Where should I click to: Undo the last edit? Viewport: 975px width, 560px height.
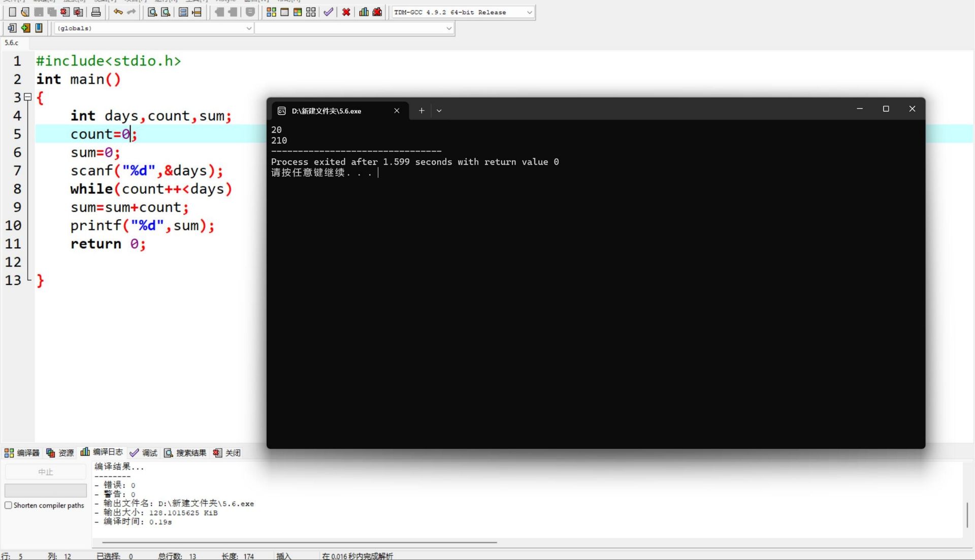118,12
